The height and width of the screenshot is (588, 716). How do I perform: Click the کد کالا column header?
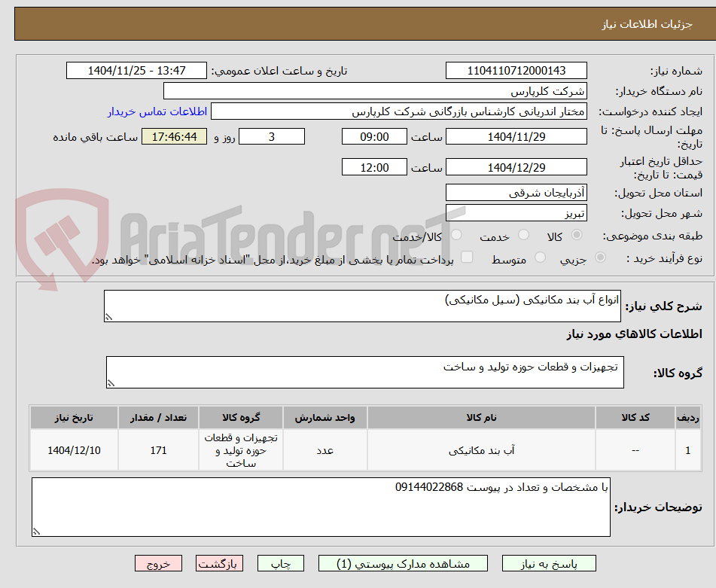[x=635, y=417]
